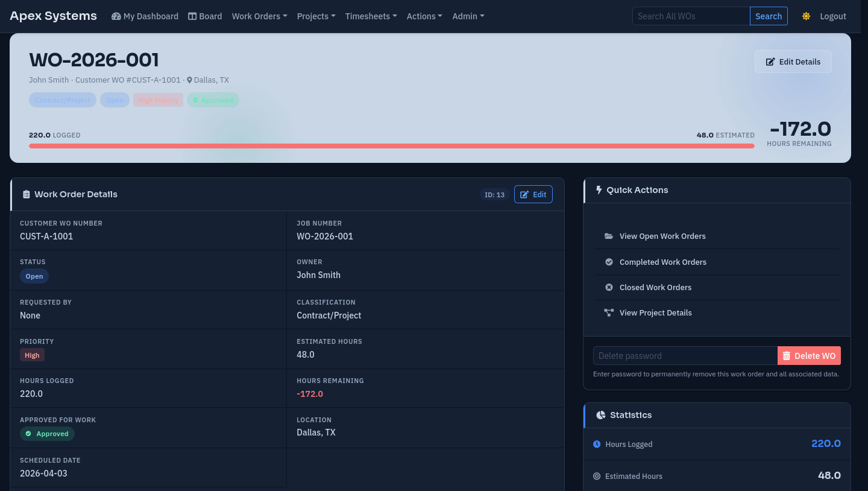868x491 pixels.
Task: Expand the Work Orders dropdown menu
Action: pos(259,16)
